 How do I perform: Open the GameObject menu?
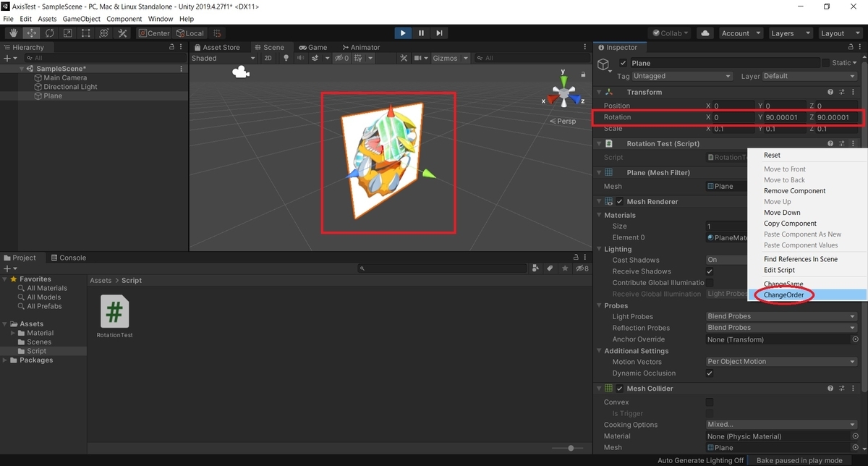pyautogui.click(x=81, y=19)
